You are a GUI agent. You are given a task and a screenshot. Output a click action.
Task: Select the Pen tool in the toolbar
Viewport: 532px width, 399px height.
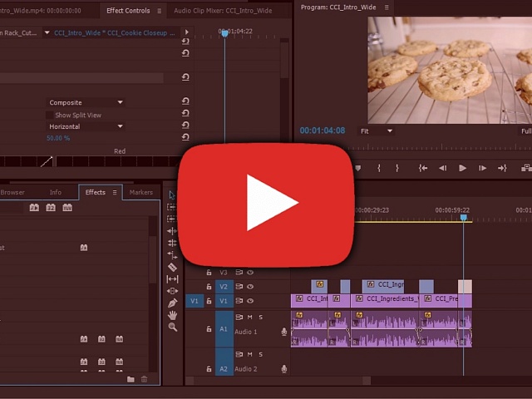coord(172,303)
